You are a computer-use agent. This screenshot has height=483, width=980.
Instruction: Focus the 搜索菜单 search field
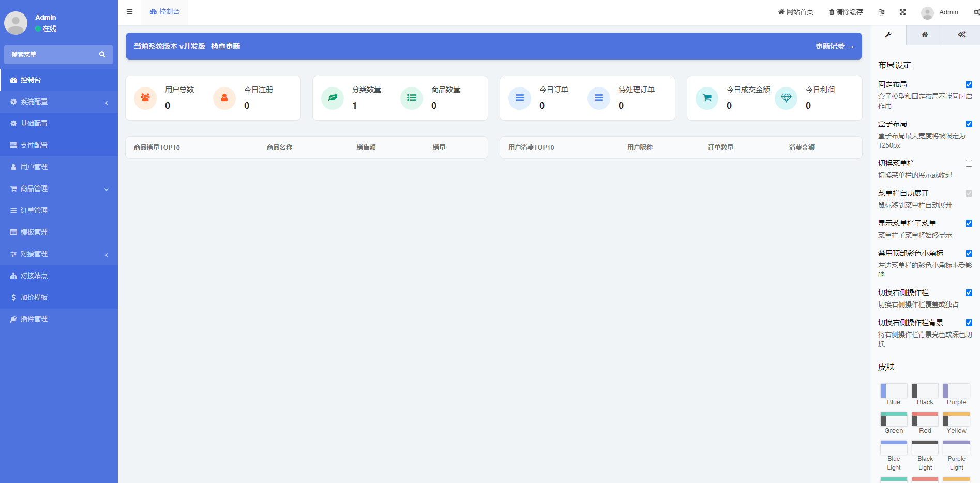pyautogui.click(x=52, y=54)
